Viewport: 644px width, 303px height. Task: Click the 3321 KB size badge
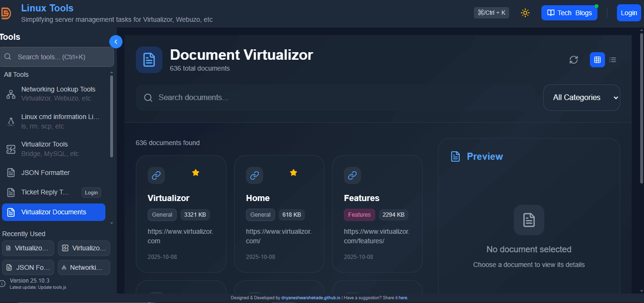point(195,215)
